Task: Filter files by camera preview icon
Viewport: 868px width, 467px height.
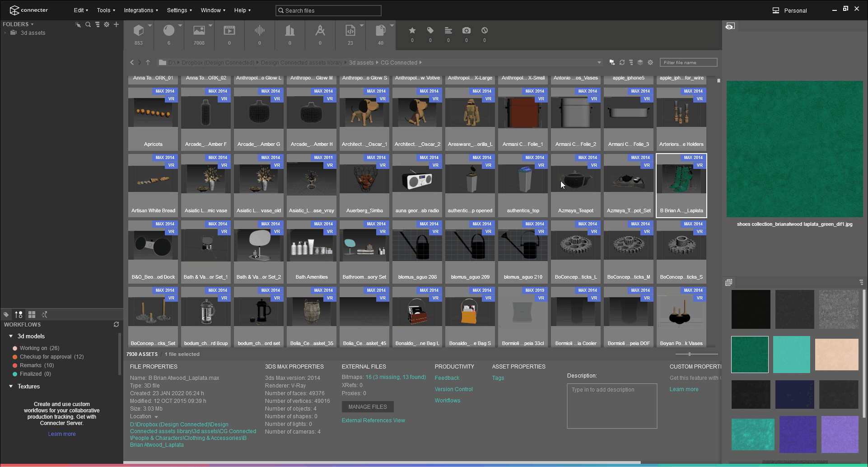Action: [x=467, y=30]
